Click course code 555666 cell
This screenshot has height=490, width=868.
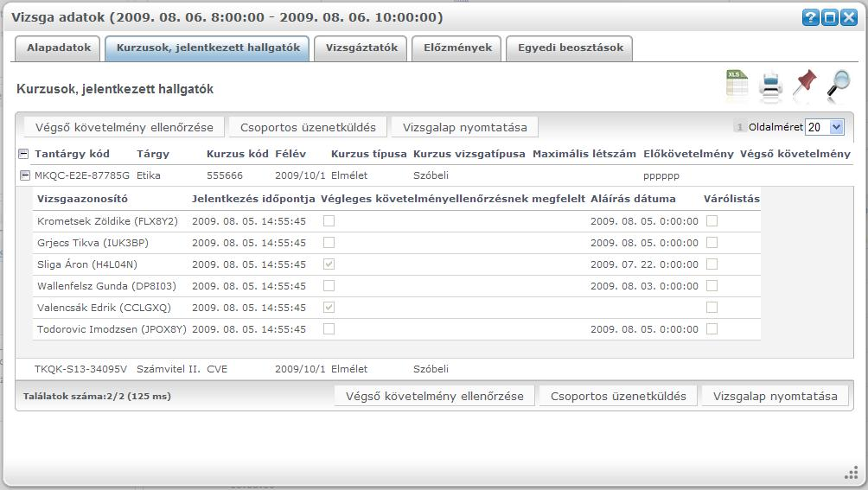(224, 175)
